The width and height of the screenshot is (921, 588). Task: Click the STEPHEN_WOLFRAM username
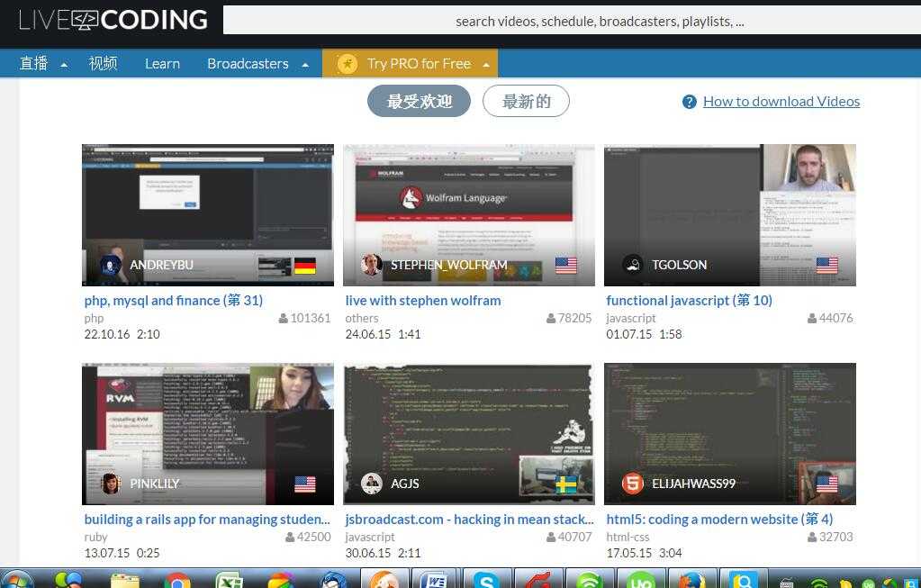pyautogui.click(x=449, y=265)
